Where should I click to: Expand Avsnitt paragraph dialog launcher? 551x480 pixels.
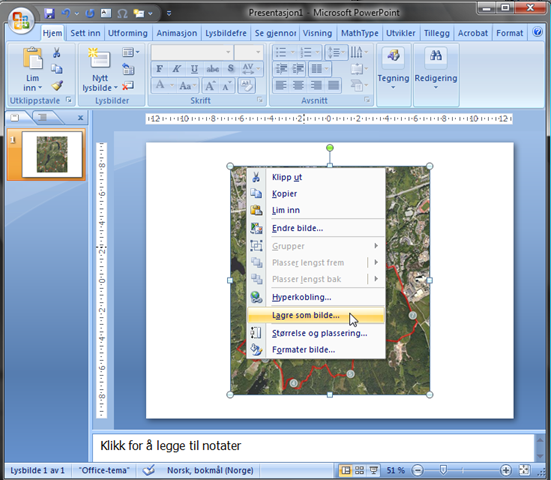click(367, 100)
